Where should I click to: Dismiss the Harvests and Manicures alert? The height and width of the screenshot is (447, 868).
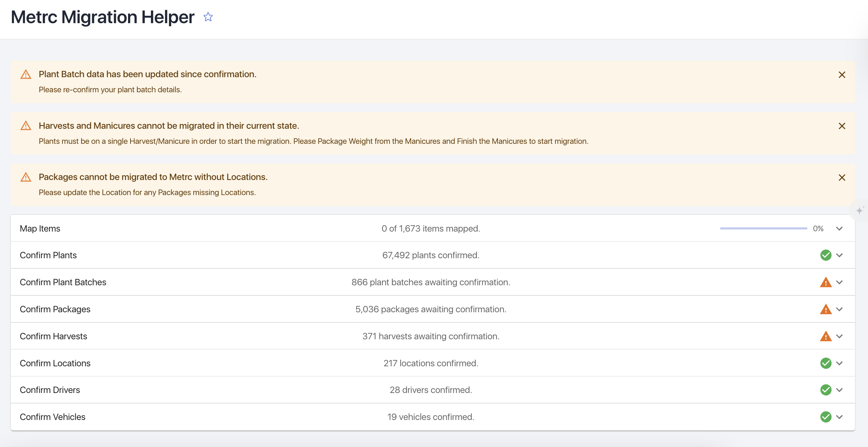842,126
